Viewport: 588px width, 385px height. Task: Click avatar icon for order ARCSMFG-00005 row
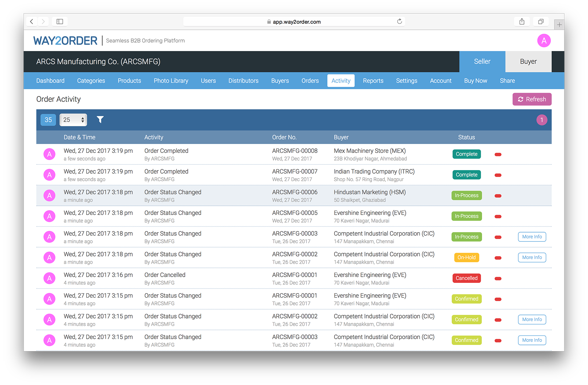(x=50, y=216)
